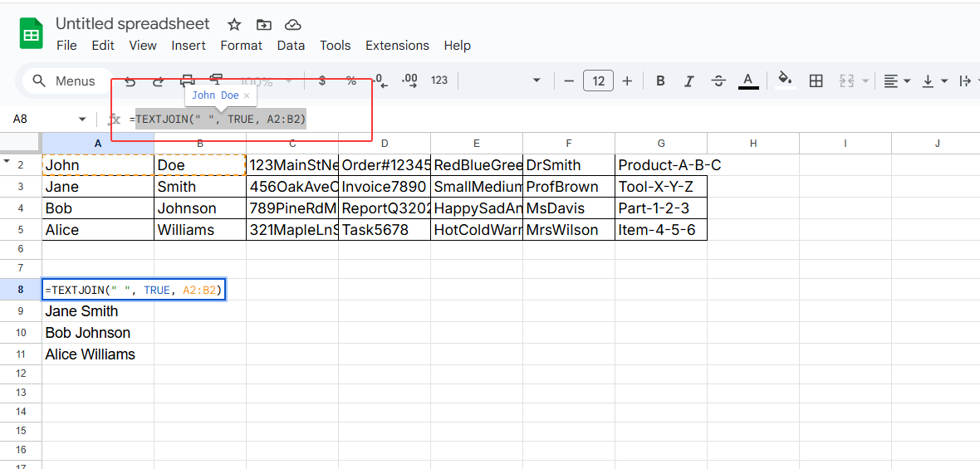The image size is (980, 469).
Task: Open the Extensions menu
Action: click(x=397, y=46)
